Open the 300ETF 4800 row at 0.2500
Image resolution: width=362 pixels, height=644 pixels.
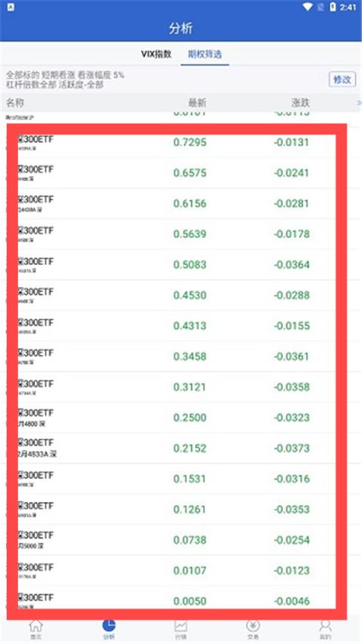pos(181,418)
